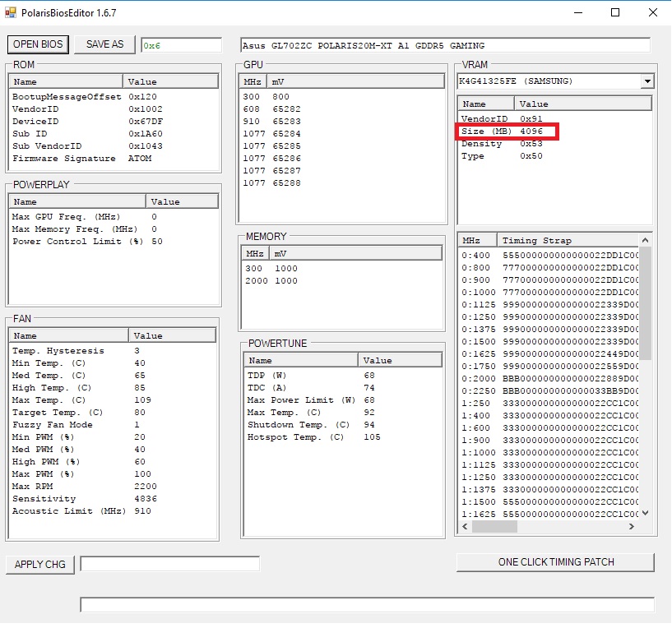Viewport: 672px width, 628px height.
Task: Click the GPU mV column header
Action: pos(355,82)
